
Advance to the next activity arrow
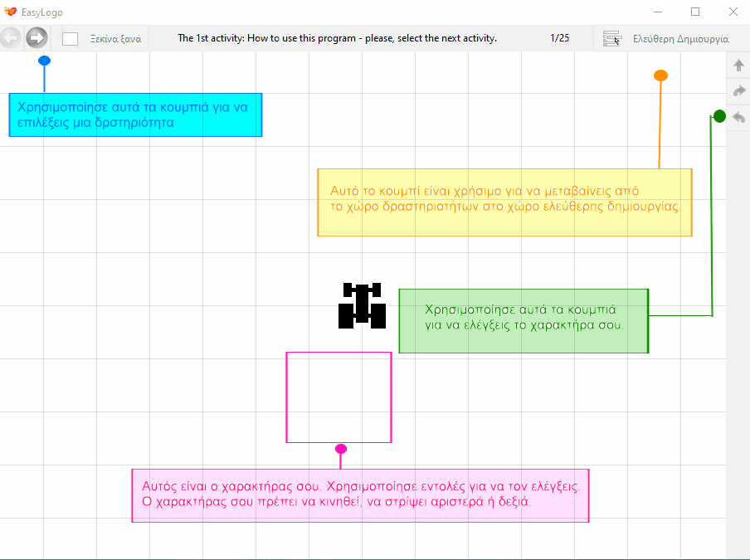point(37,38)
